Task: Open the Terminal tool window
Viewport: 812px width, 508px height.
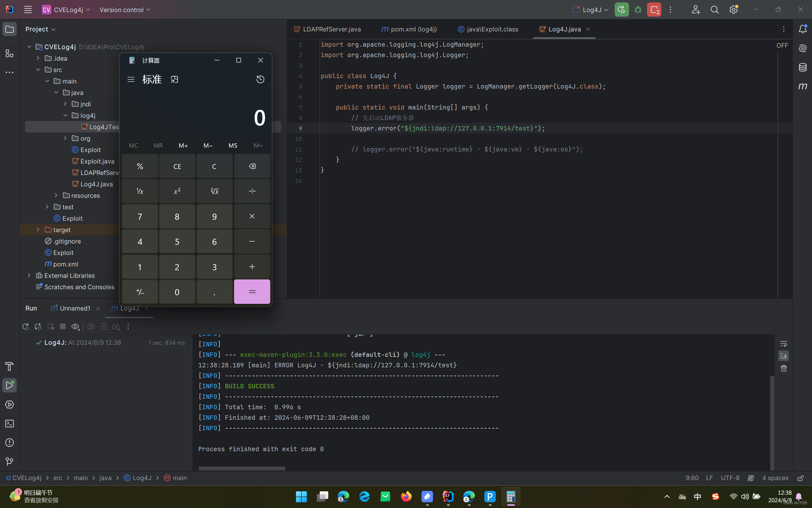Action: [10, 424]
